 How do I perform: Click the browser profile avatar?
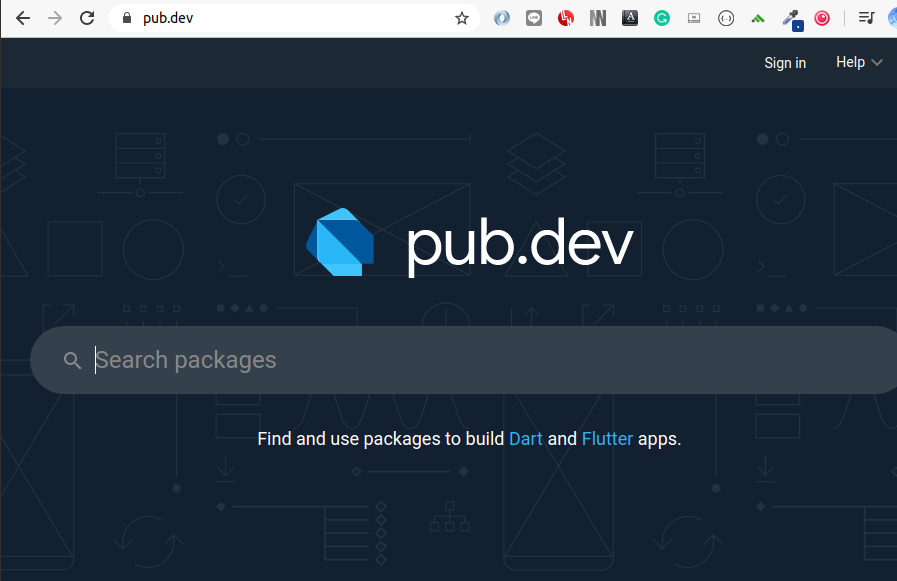tap(892, 18)
